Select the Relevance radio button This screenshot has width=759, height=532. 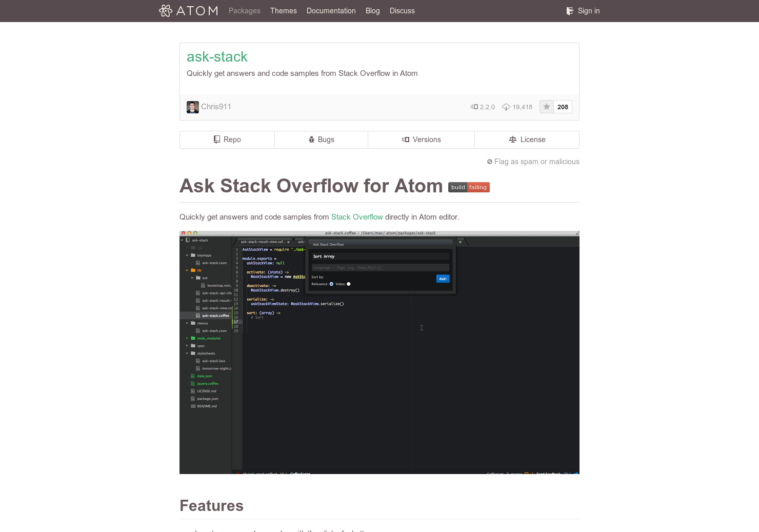[331, 284]
